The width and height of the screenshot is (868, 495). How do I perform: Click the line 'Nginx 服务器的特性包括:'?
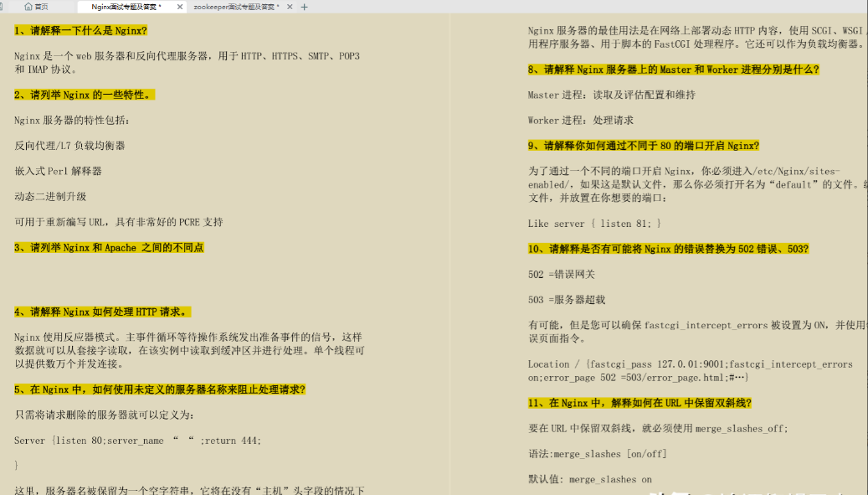point(72,120)
